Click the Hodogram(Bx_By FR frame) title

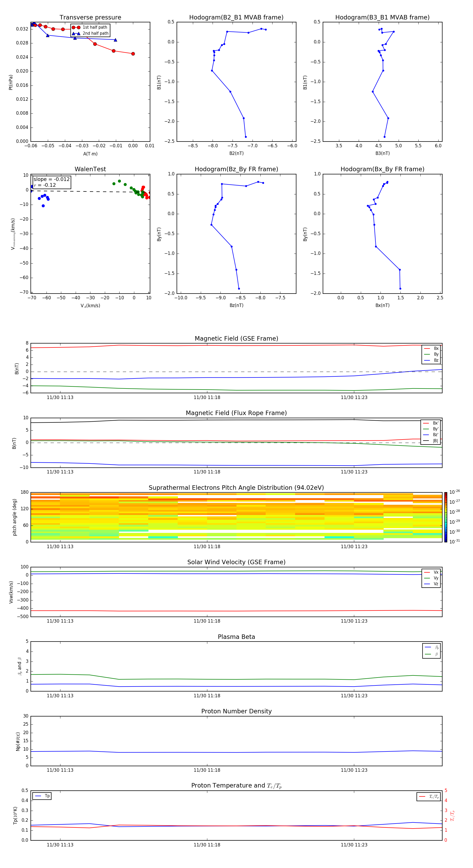point(382,169)
